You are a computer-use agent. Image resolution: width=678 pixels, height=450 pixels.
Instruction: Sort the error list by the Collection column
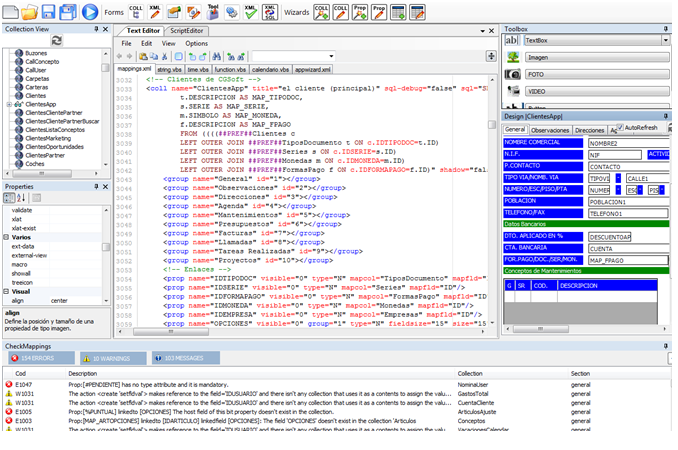pyautogui.click(x=470, y=373)
